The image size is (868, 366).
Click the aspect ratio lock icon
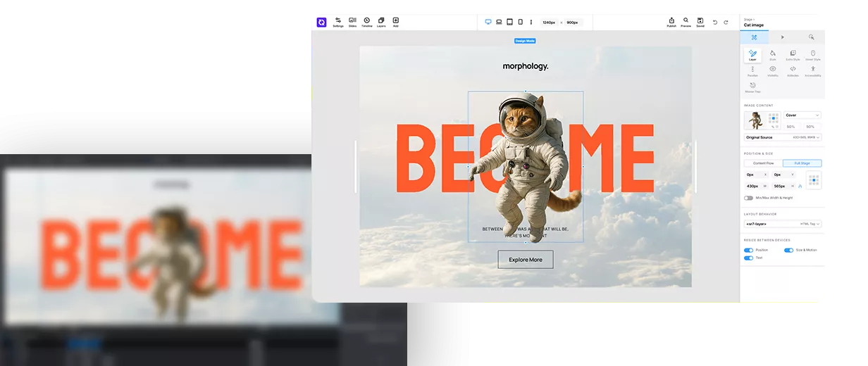coord(800,186)
